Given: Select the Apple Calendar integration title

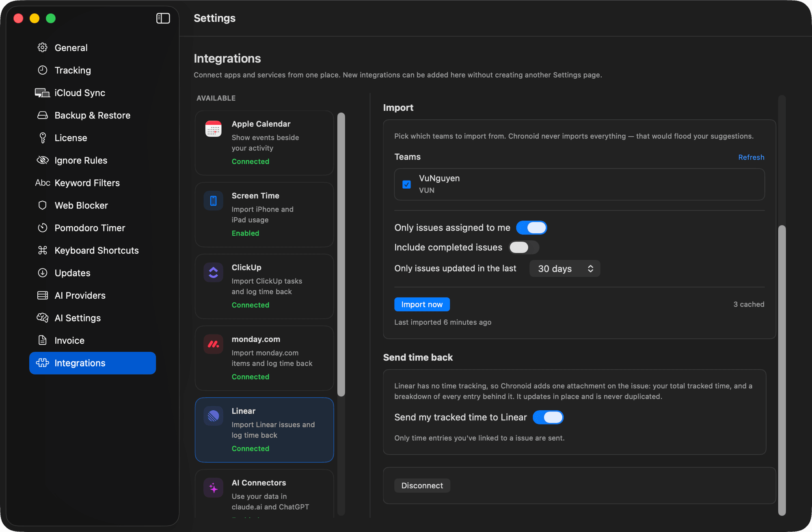Looking at the screenshot, I should [261, 124].
